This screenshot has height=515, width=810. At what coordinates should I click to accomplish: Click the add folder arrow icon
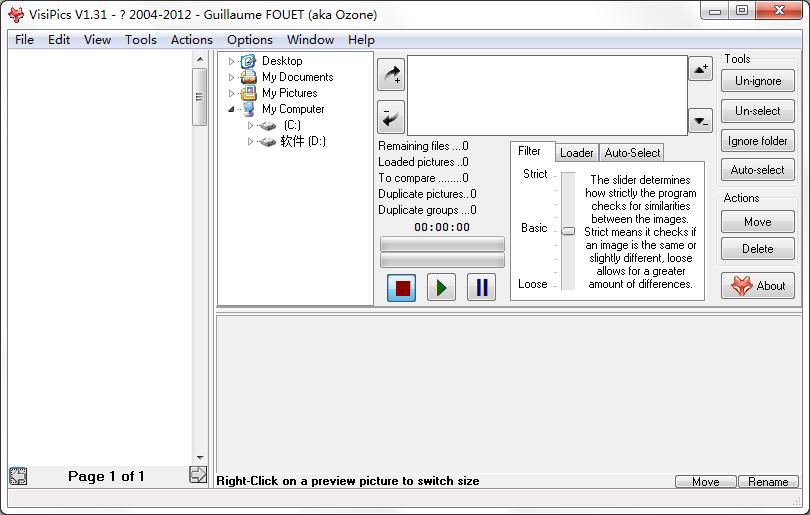click(x=391, y=75)
